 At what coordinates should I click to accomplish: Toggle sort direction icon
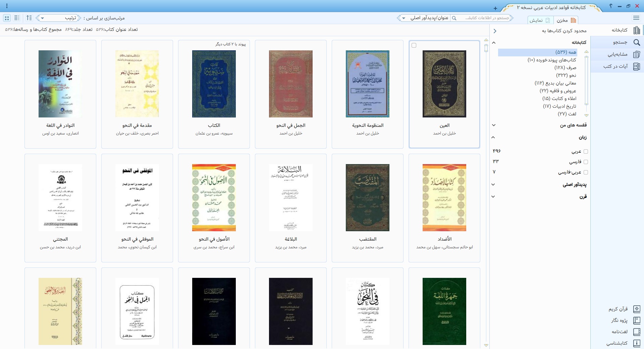[x=29, y=18]
